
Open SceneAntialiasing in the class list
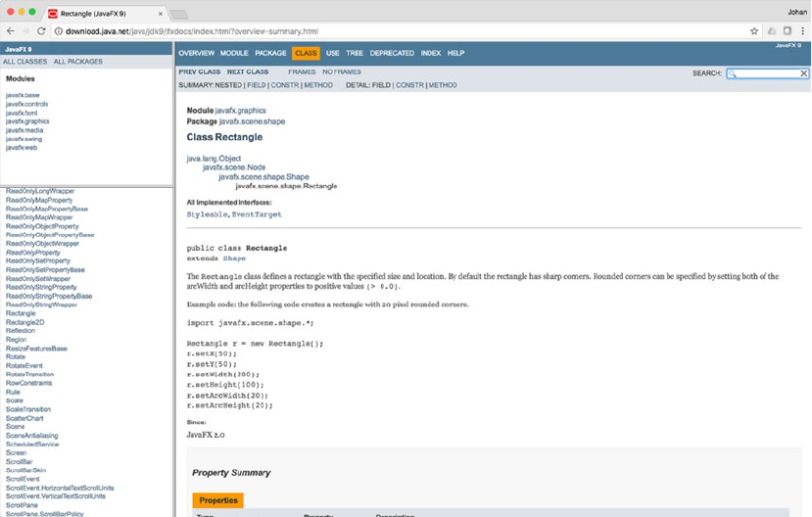31,435
